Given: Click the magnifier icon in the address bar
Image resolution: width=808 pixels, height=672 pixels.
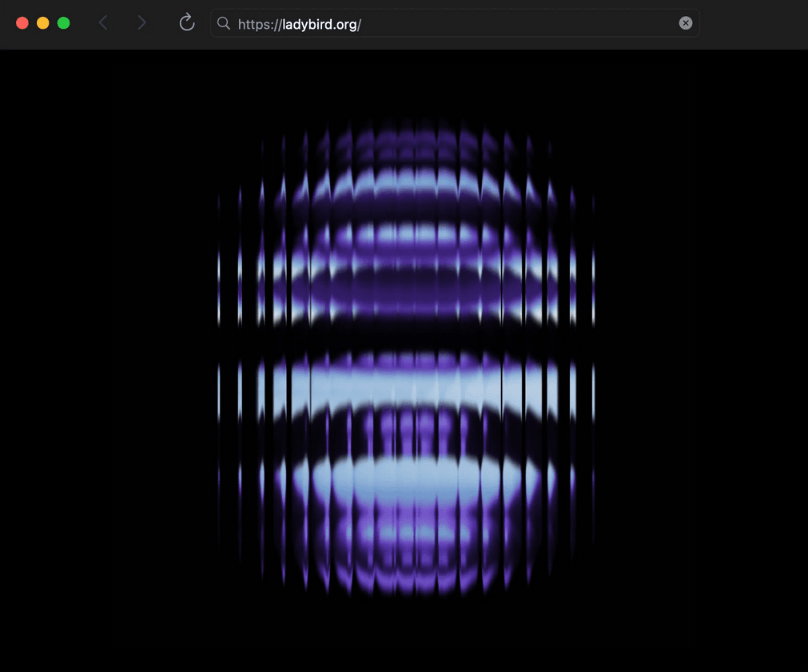Looking at the screenshot, I should pos(224,23).
